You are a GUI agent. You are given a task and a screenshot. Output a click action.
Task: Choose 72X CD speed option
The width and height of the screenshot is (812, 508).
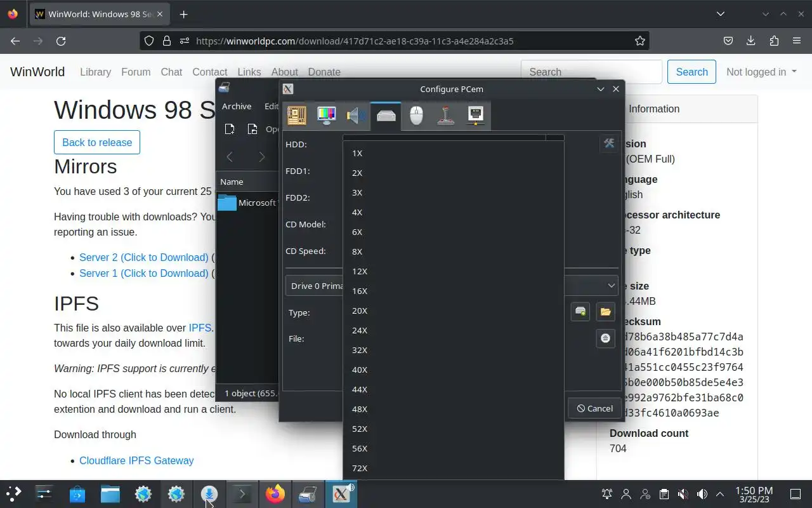click(x=453, y=468)
